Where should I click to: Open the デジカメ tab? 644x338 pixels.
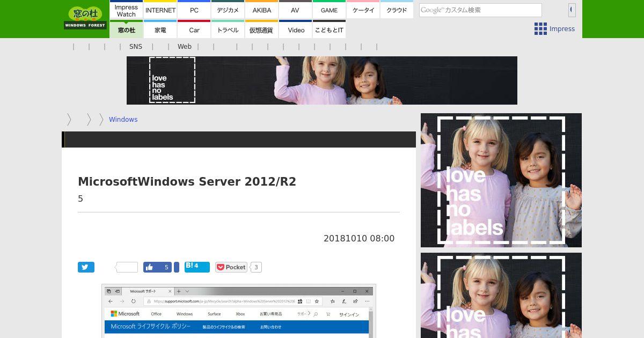[228, 10]
